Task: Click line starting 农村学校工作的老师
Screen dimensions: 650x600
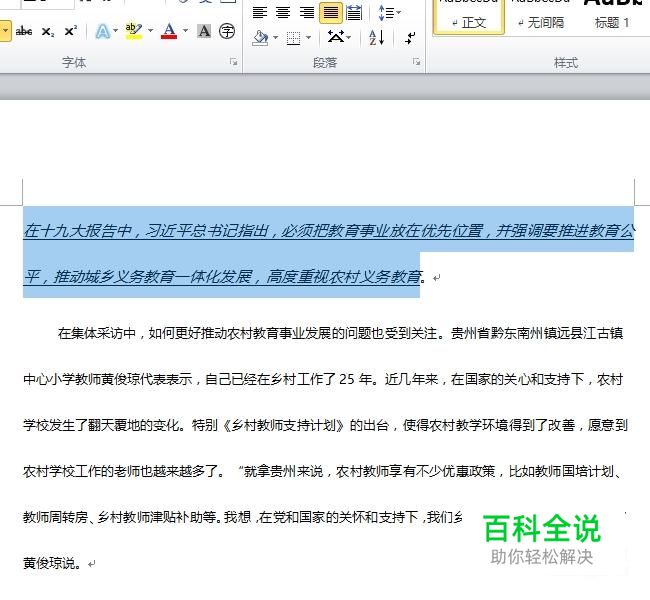Action: coord(323,471)
